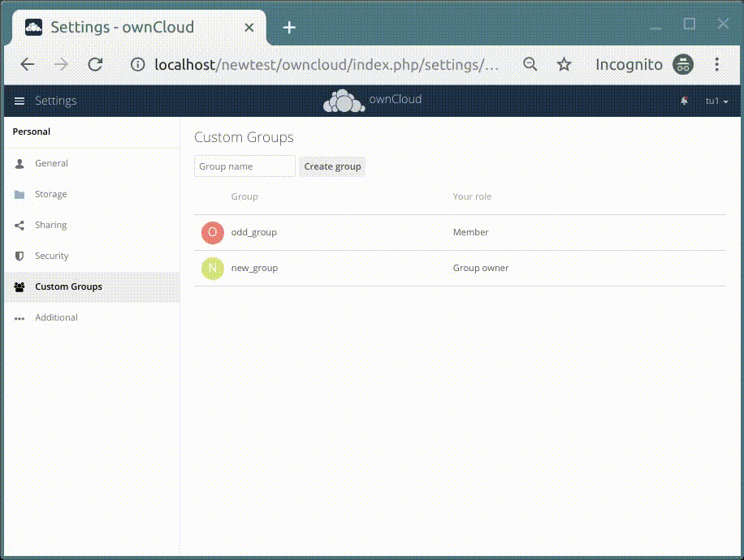Open Additional settings via the ellipsis icon
The width and height of the screenshot is (744, 560).
[x=19, y=317]
